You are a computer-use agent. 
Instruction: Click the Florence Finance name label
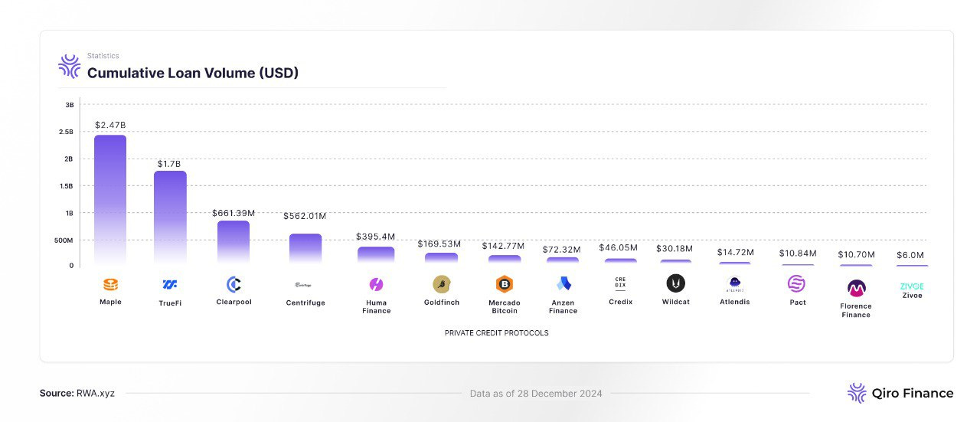coord(856,310)
